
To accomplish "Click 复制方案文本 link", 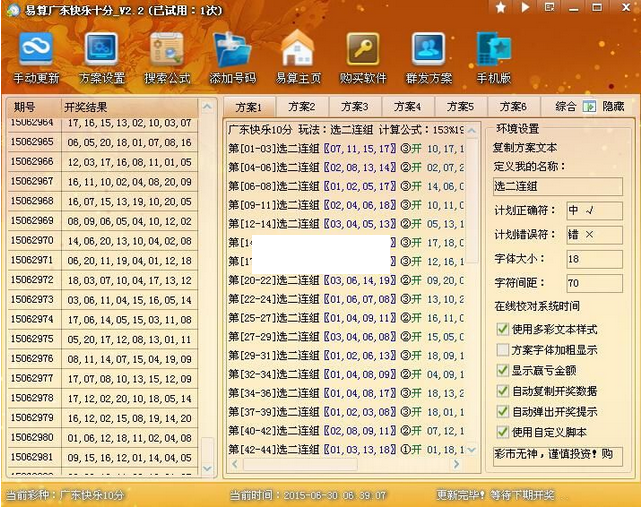I will click(525, 148).
